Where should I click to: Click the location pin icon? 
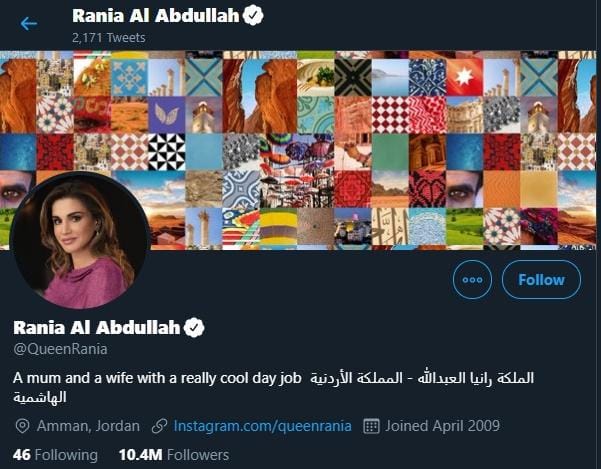22,426
